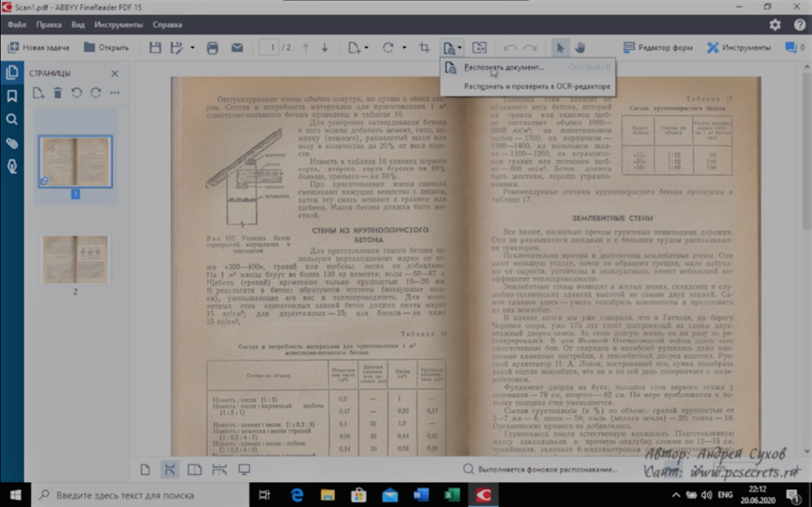The width and height of the screenshot is (812, 507).
Task: Click the Новая задача button
Action: tap(39, 47)
